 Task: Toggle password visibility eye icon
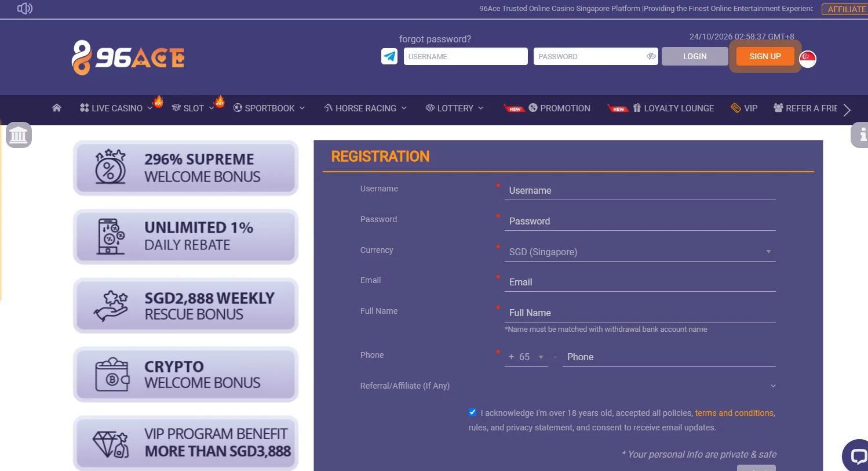click(x=651, y=56)
